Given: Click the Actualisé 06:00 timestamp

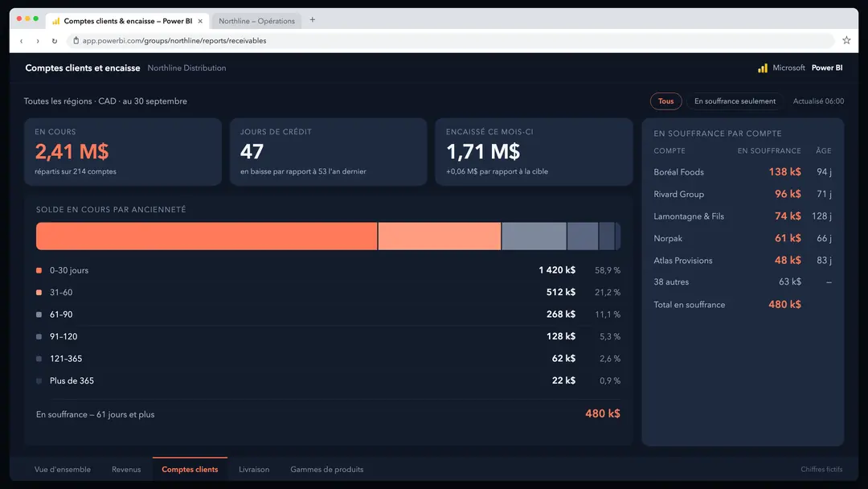Looking at the screenshot, I should 818,101.
